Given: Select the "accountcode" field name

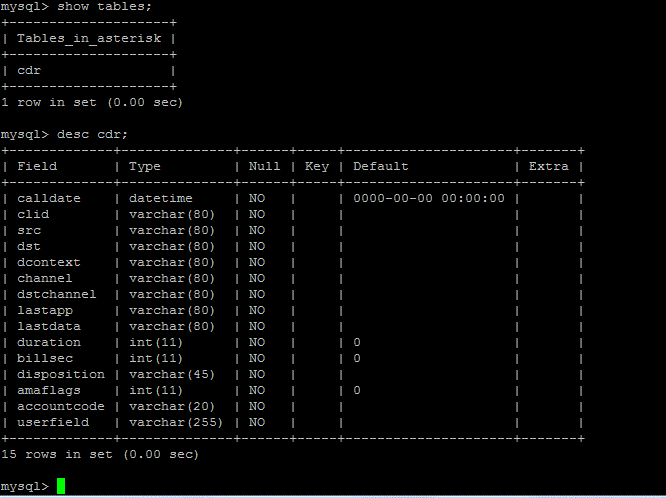Looking at the screenshot, I should [x=61, y=406].
